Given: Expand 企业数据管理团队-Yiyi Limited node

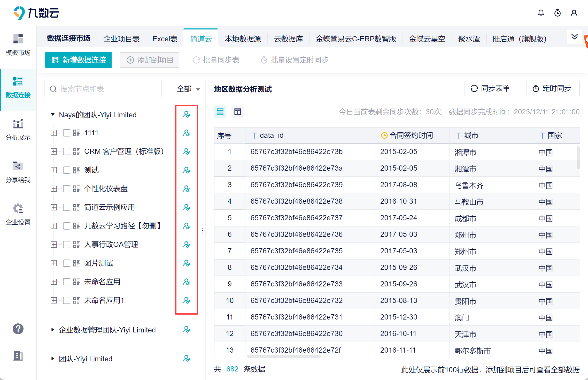Looking at the screenshot, I should [53, 330].
